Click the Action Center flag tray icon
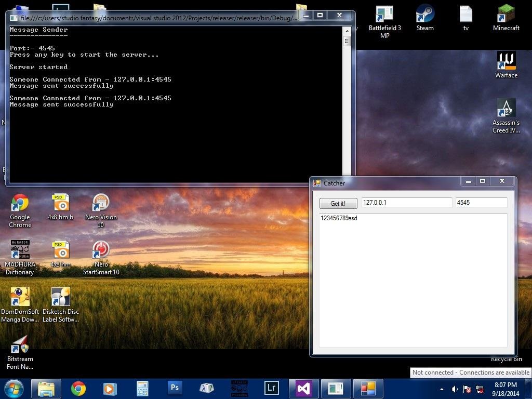The image size is (532, 399). tap(467, 389)
